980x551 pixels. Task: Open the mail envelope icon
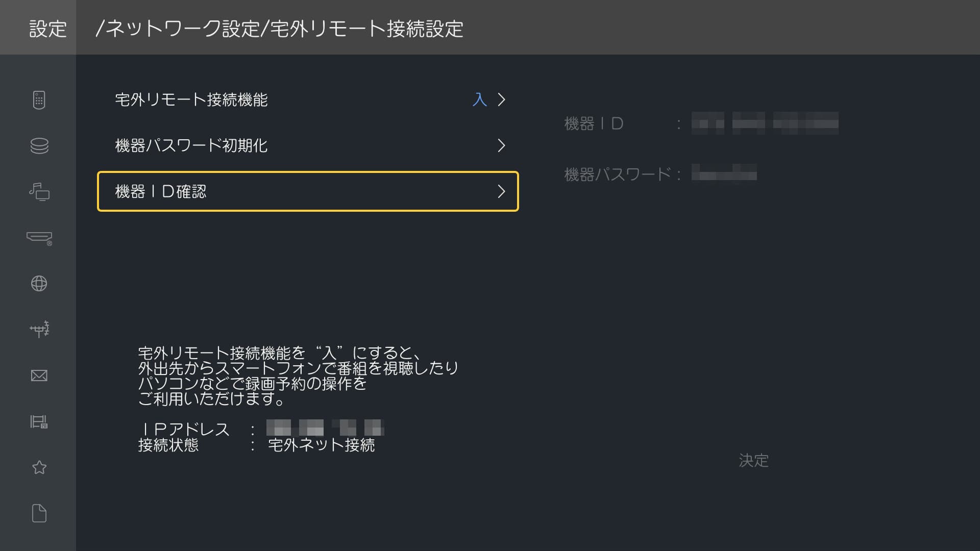pyautogui.click(x=39, y=375)
